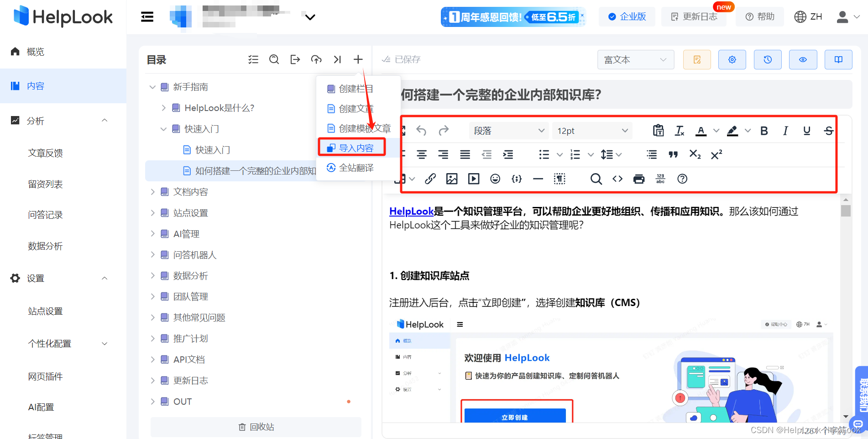Click the 企业版 button
The width and height of the screenshot is (868, 439).
coord(627,16)
